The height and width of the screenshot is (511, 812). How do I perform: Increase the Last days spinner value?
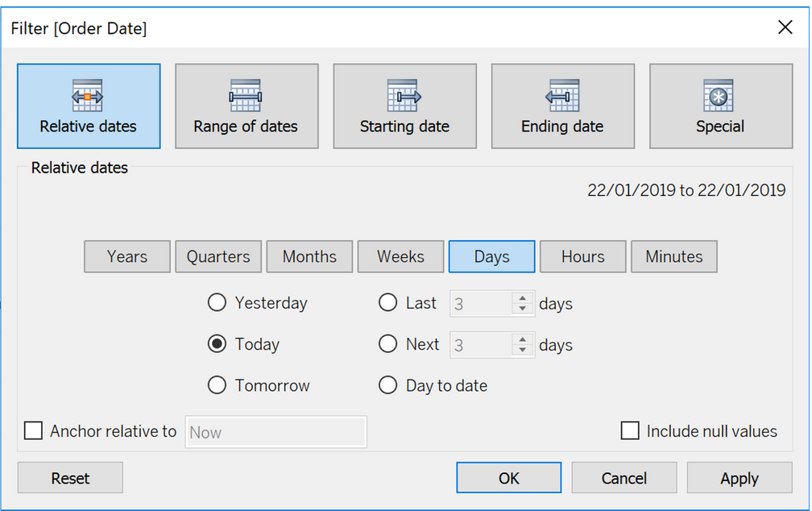(x=524, y=298)
